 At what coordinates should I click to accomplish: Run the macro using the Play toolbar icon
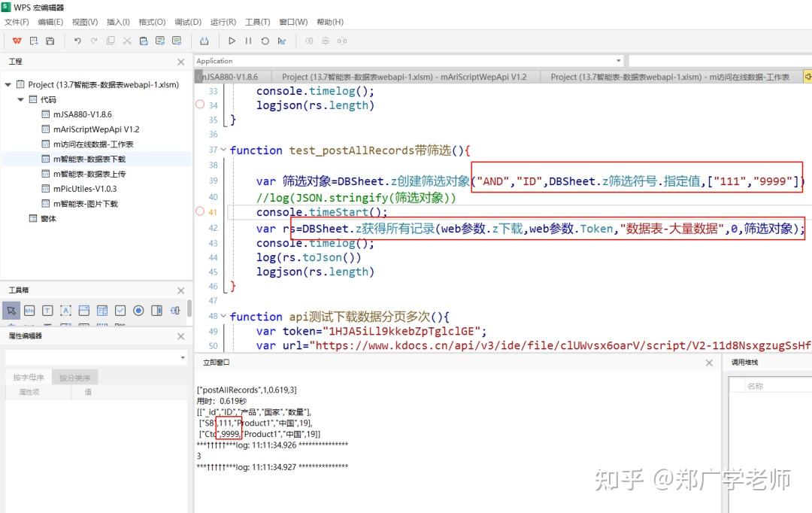(x=233, y=41)
